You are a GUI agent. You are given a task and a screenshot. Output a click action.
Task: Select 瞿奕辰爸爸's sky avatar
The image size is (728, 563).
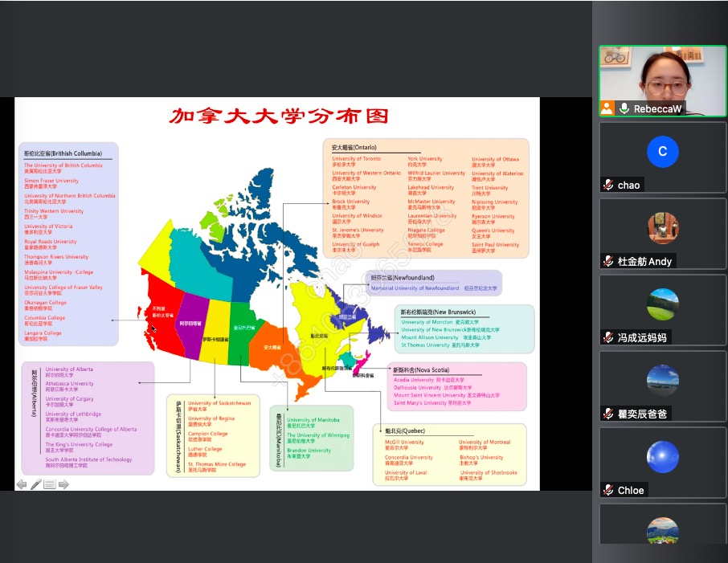click(x=663, y=381)
